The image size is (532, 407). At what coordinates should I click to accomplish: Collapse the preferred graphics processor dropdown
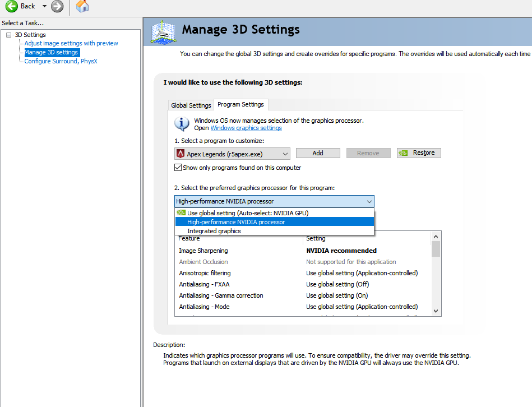coord(369,201)
